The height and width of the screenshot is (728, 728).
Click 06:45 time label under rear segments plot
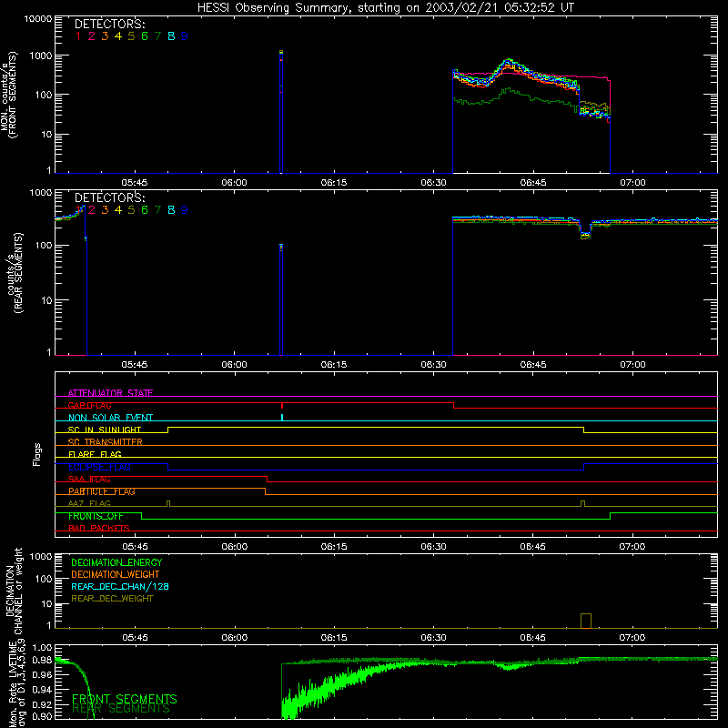(533, 365)
